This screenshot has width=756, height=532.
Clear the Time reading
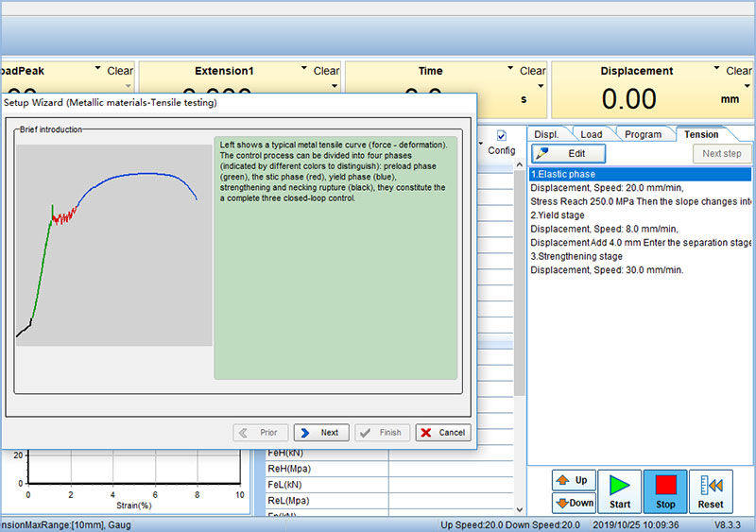[x=532, y=71]
